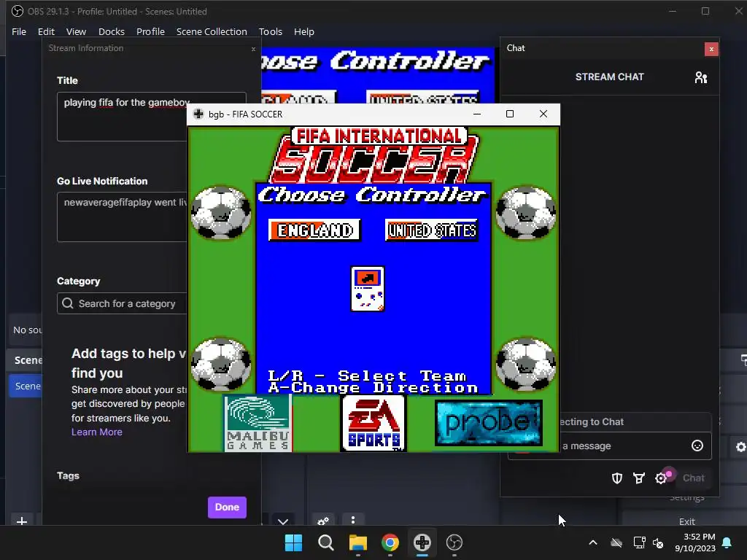Open the channel points goblet icon
This screenshot has height=560, width=747.
pyautogui.click(x=639, y=478)
